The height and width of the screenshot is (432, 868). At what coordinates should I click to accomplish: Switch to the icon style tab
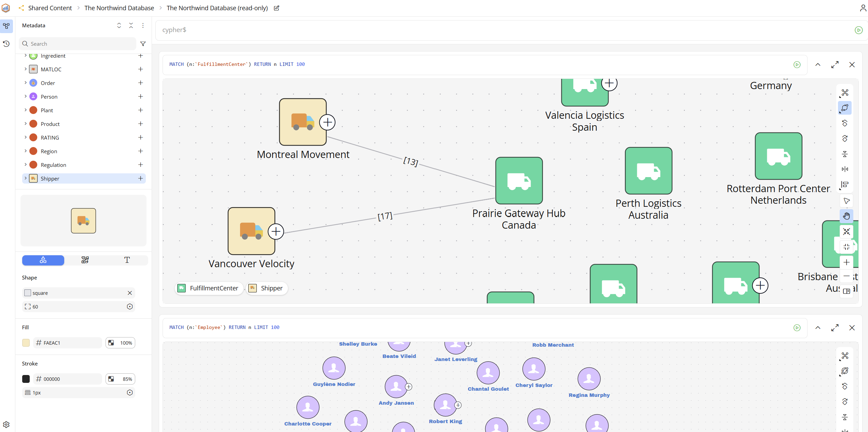click(x=85, y=260)
